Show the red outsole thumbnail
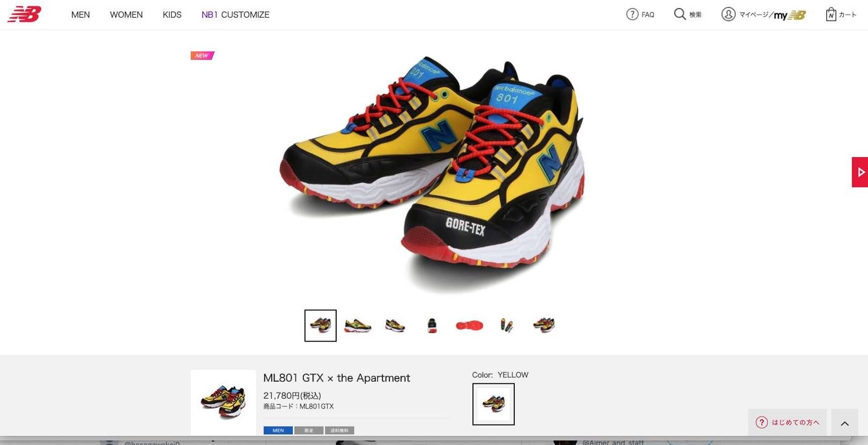 [469, 325]
